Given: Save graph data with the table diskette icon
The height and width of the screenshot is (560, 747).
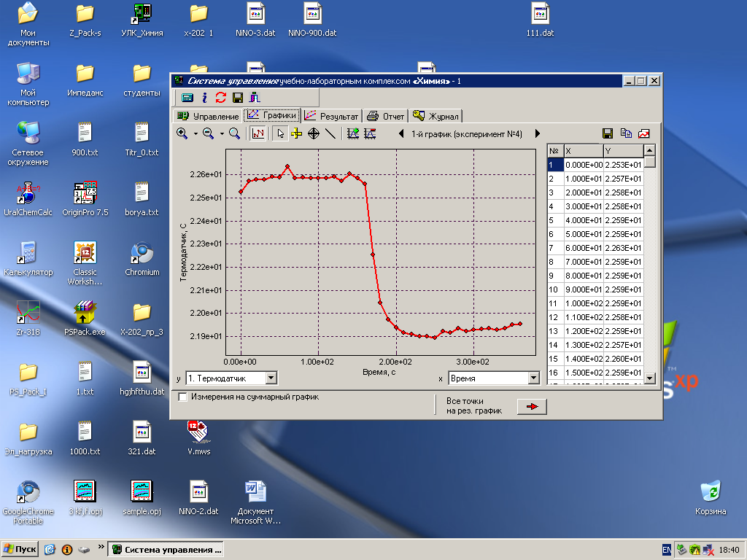Looking at the screenshot, I should tap(608, 134).
